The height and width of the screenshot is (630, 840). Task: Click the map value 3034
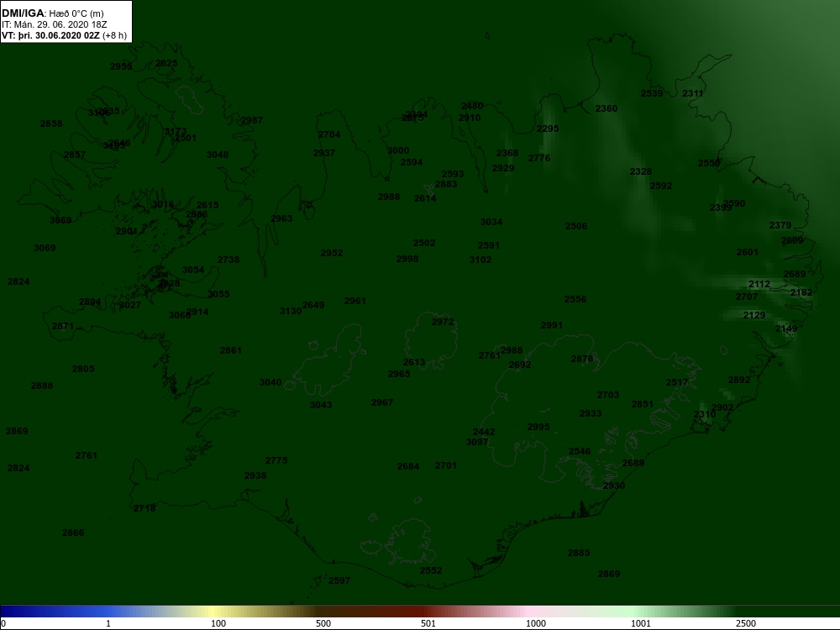point(491,223)
